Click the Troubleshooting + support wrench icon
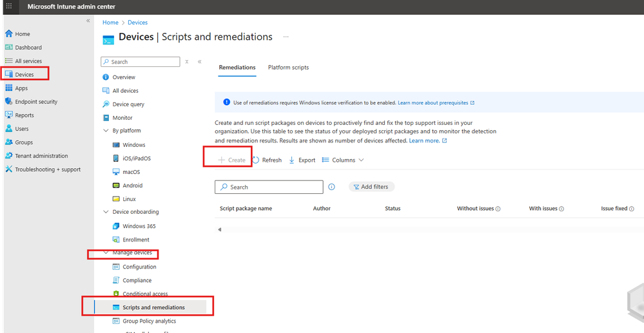This screenshot has width=644, height=333. click(8, 169)
